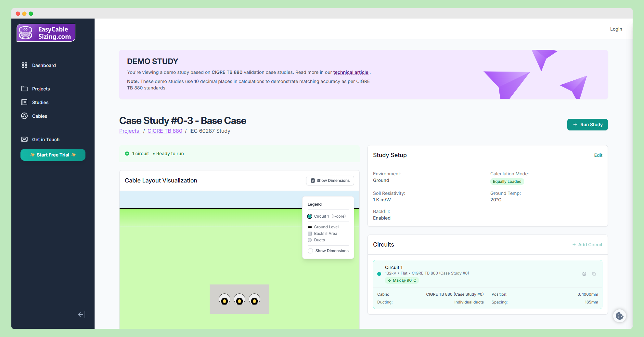Click the Cables reel icon
Image resolution: width=644 pixels, height=337 pixels.
24,116
